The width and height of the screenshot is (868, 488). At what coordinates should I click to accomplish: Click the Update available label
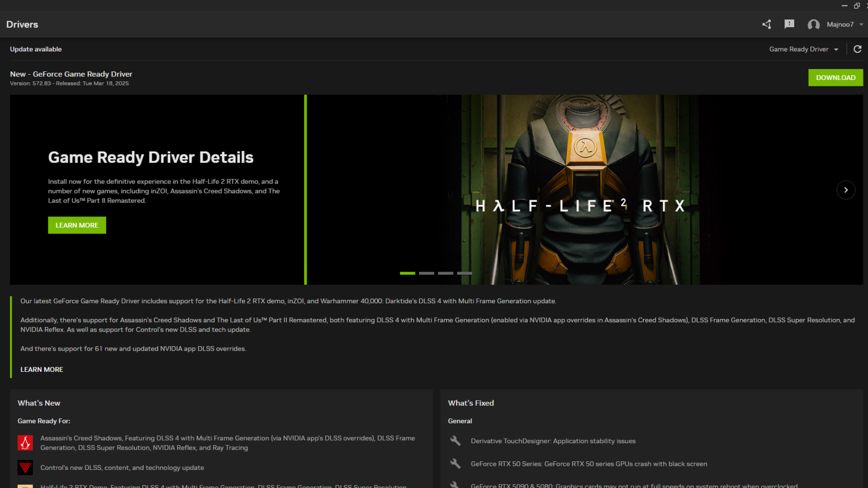pyautogui.click(x=36, y=49)
